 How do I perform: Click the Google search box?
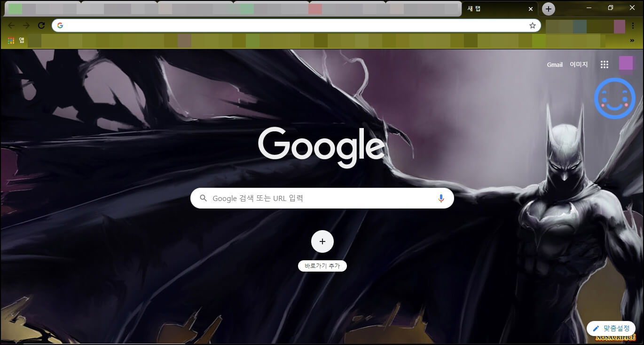pyautogui.click(x=322, y=198)
